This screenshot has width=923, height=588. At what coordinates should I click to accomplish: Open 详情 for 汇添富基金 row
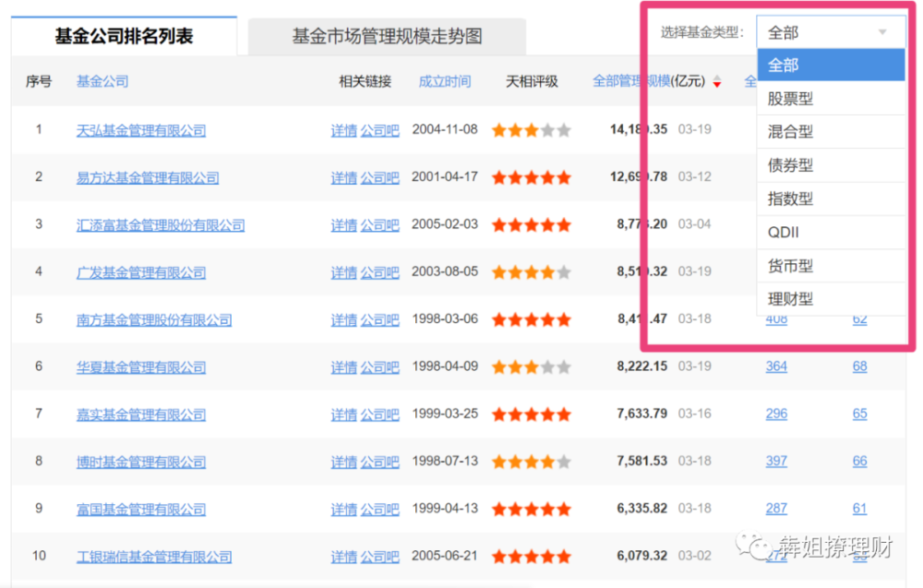coord(343,225)
